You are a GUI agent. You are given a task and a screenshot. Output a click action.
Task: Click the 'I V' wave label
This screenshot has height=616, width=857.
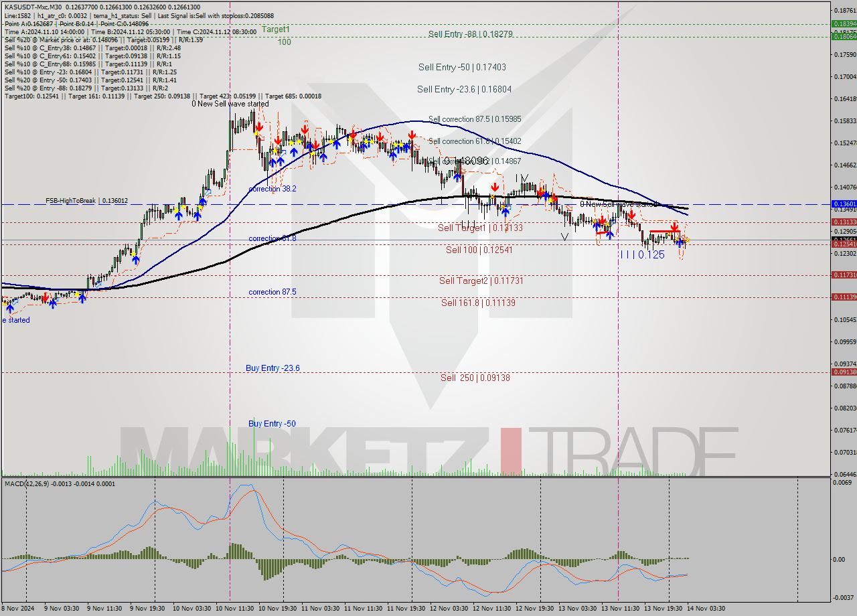pyautogui.click(x=522, y=178)
